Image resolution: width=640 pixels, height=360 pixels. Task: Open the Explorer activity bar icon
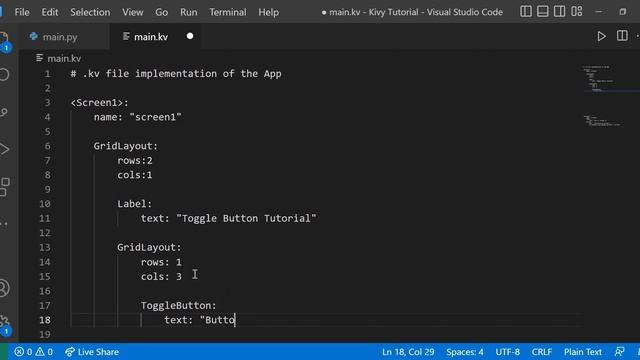click(4, 40)
